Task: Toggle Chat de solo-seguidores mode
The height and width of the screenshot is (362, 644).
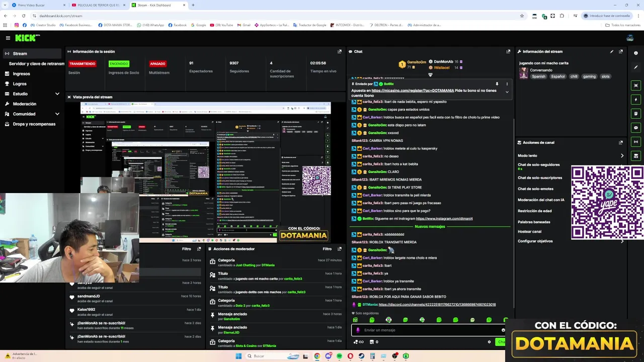Action: point(539,164)
